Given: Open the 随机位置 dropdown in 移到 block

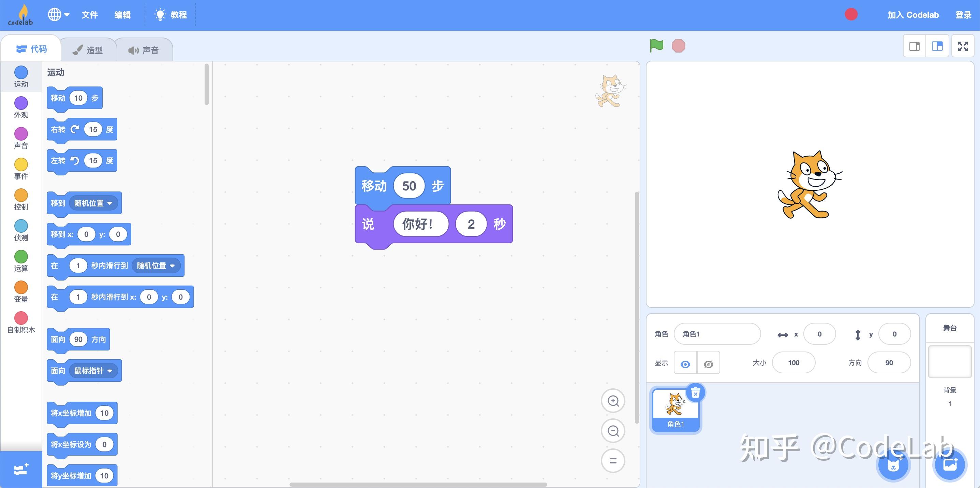Looking at the screenshot, I should point(93,203).
